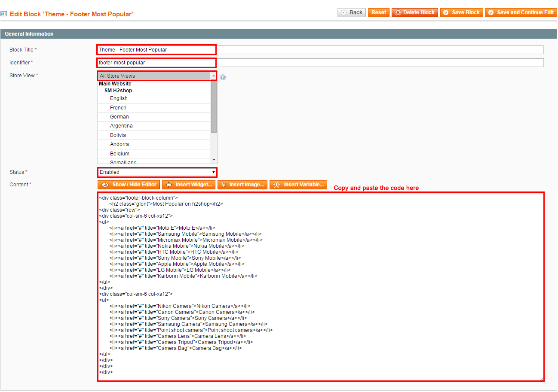Click the General Information section header
This screenshot has height=392, width=558.
coord(279,34)
